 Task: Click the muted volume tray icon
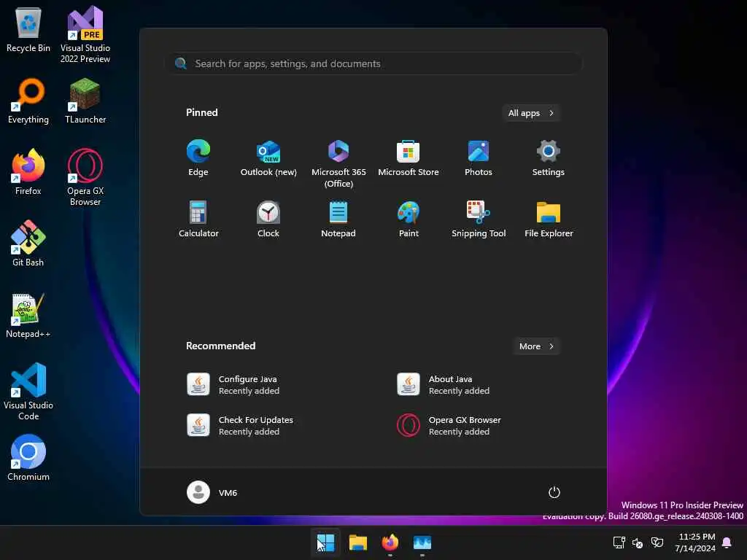click(638, 542)
